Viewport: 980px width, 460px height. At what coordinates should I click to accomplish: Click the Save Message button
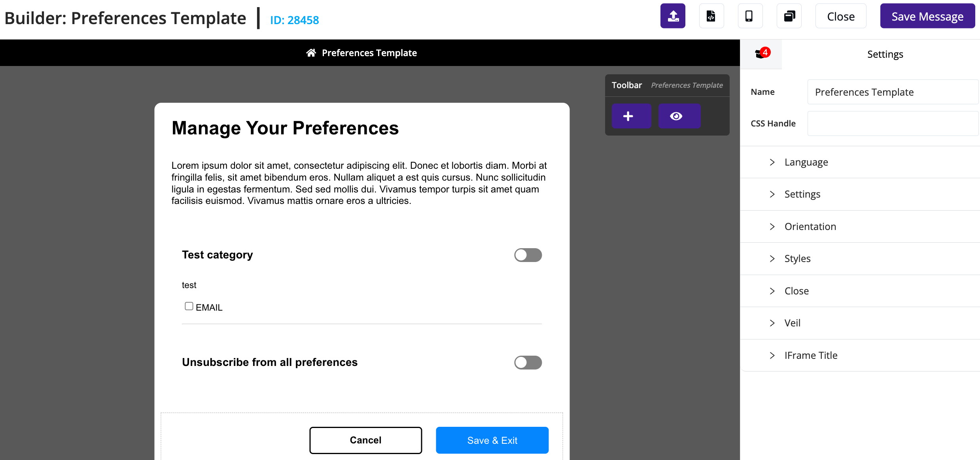[927, 16]
